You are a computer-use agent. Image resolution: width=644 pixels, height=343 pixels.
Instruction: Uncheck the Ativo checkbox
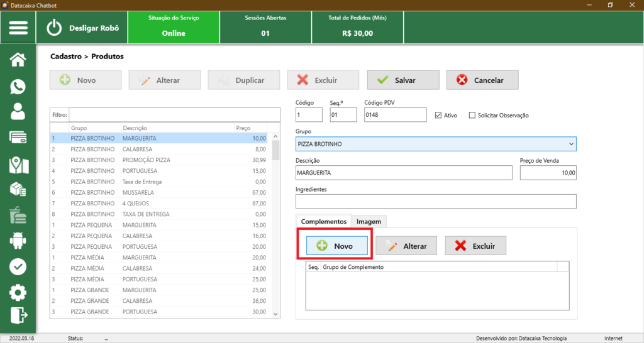click(x=439, y=115)
